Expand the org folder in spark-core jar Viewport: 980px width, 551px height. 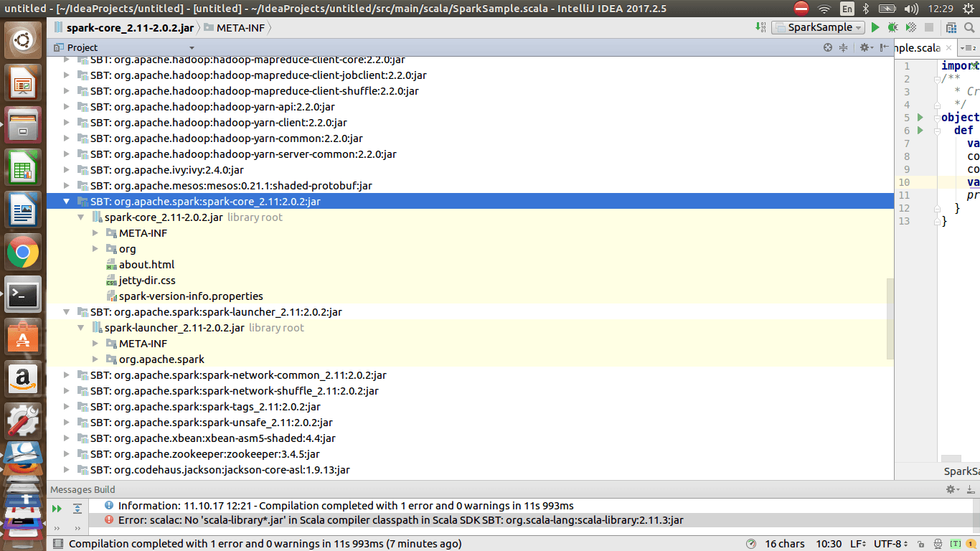[95, 249]
